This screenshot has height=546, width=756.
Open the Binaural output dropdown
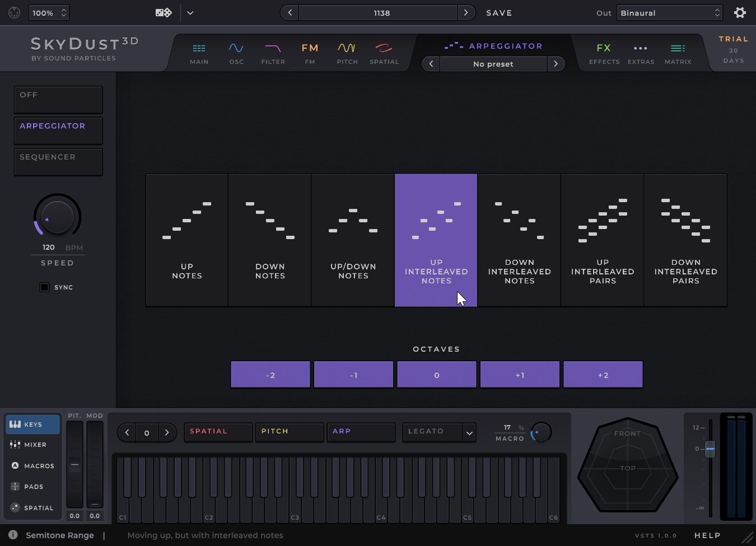[670, 12]
